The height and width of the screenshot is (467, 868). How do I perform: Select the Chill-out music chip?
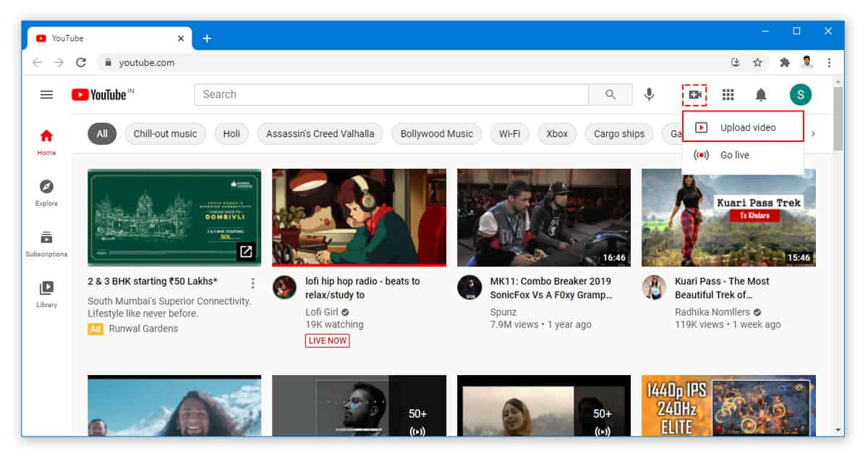click(x=166, y=134)
